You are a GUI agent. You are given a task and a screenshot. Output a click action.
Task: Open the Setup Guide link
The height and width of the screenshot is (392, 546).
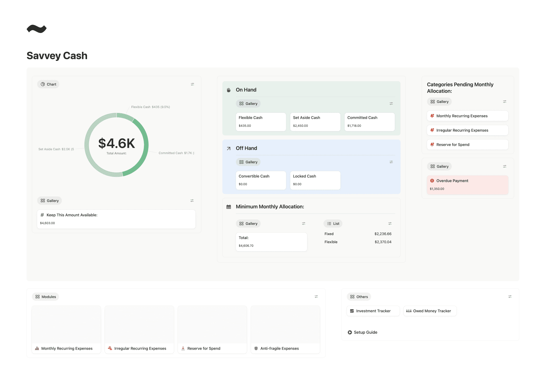click(365, 332)
